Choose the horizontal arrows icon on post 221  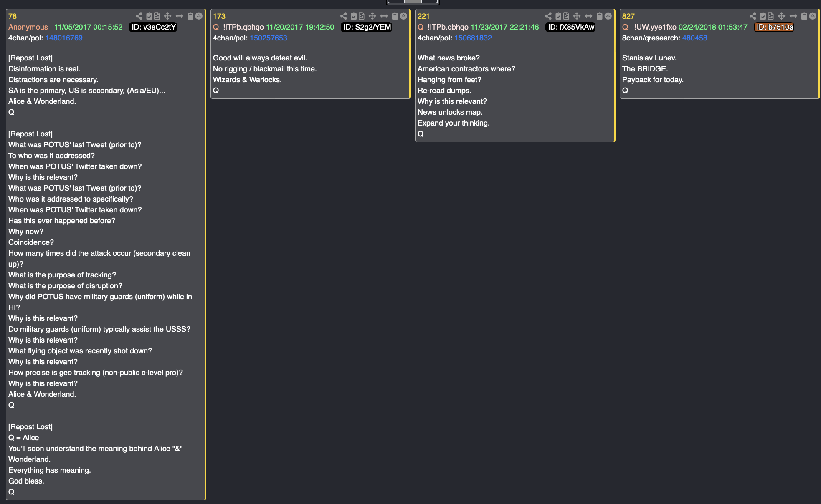[588, 16]
